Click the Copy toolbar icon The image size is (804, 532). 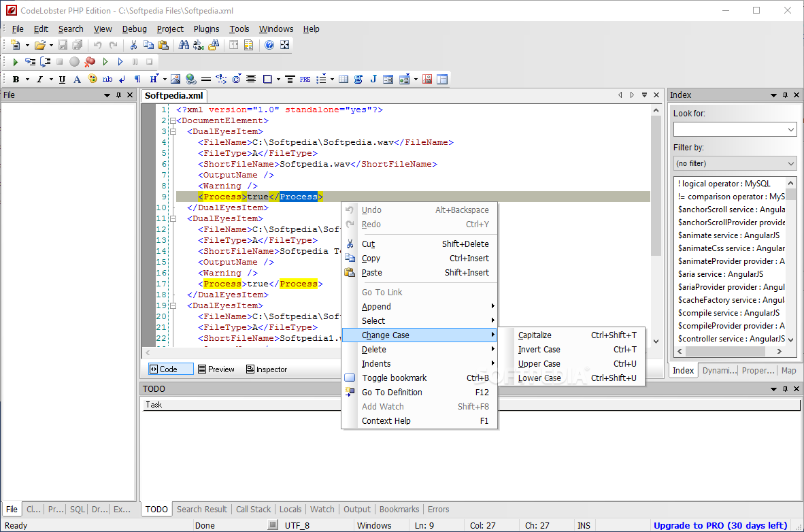click(x=148, y=45)
